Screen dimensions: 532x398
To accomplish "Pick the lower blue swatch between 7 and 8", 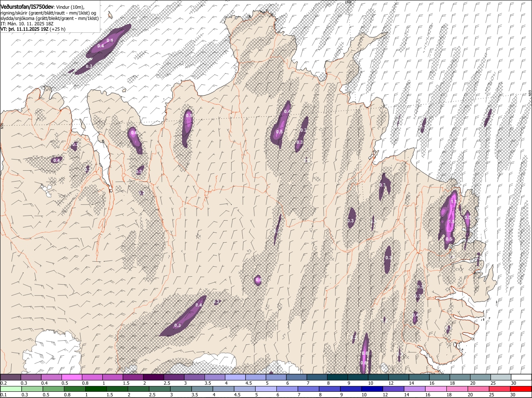I will click(308, 389).
